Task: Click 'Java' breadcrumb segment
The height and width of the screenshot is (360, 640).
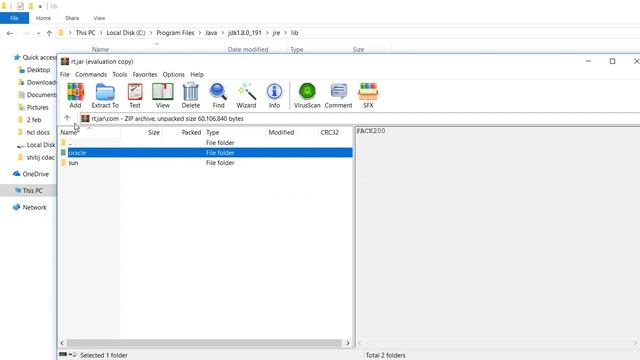Action: coord(211,33)
